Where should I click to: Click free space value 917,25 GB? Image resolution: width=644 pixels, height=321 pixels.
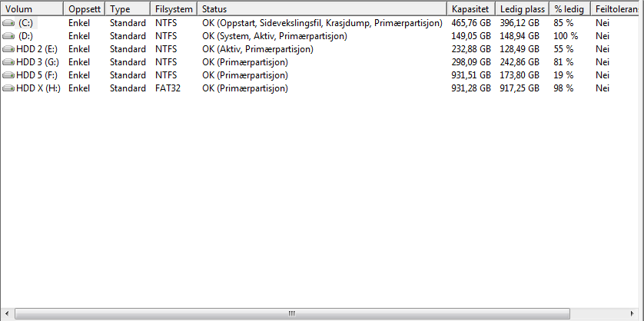click(520, 88)
